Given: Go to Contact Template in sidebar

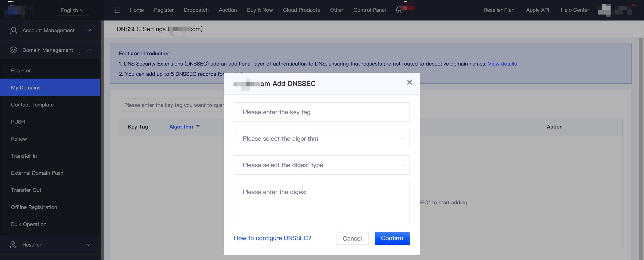Looking at the screenshot, I should click(32, 105).
